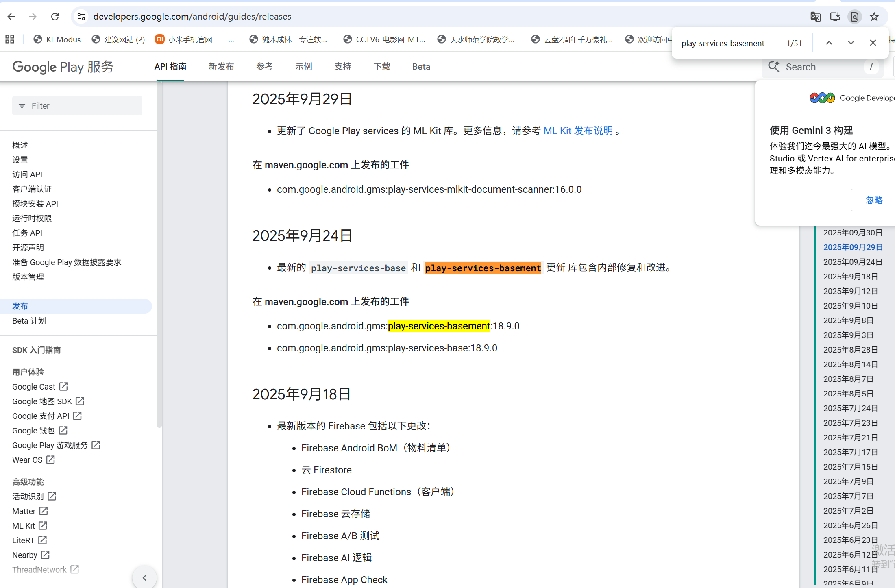Collapse the left navigation sidebar
Image resolution: width=895 pixels, height=588 pixels.
click(145, 577)
